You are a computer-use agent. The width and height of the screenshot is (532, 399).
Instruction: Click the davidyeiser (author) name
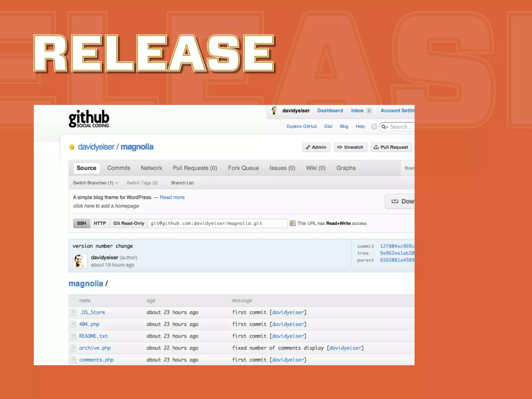104,257
